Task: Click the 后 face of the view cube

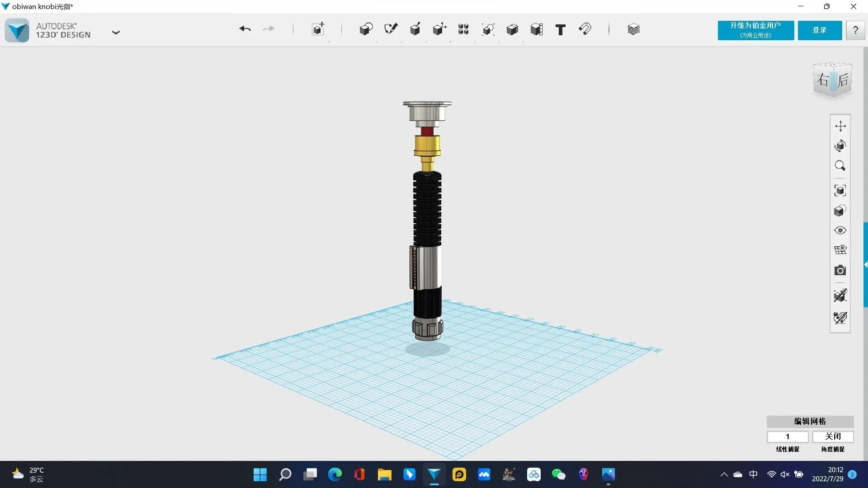Action: click(x=843, y=80)
